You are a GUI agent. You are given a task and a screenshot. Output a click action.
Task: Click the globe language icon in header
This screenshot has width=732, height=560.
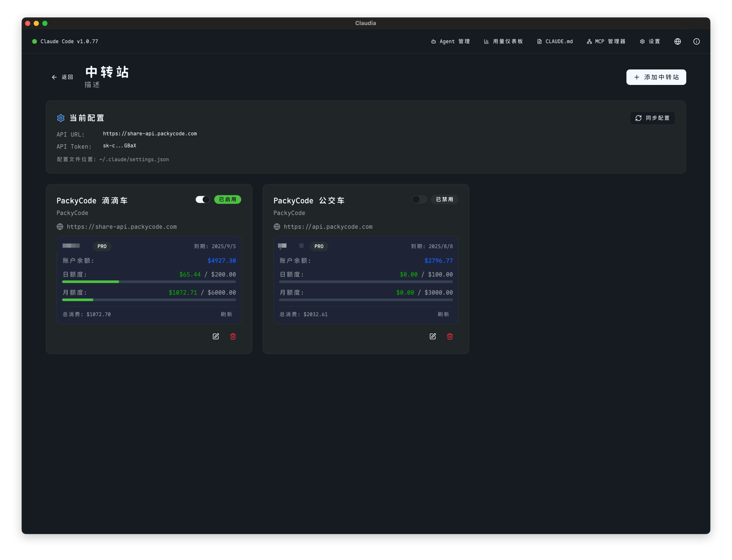pos(677,41)
